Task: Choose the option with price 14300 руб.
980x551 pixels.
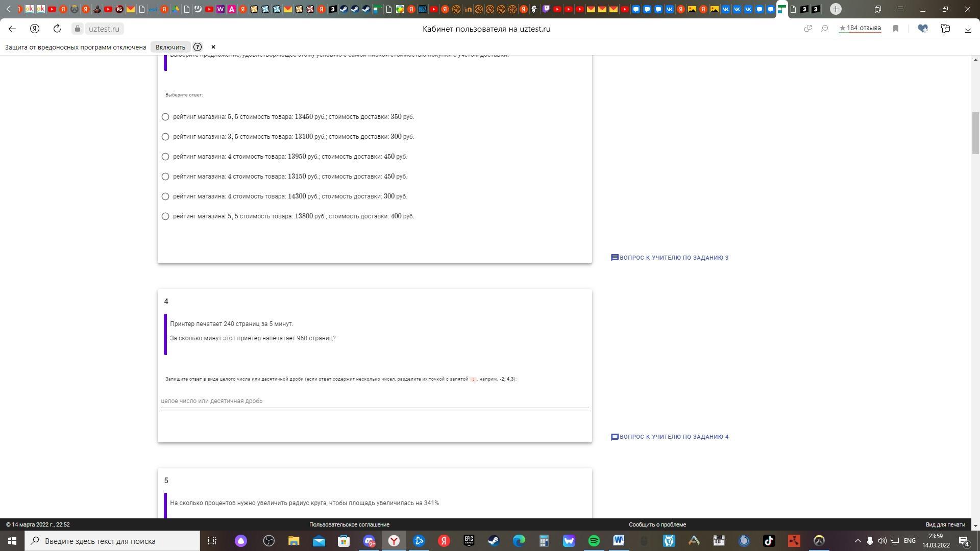Action: pos(165,196)
